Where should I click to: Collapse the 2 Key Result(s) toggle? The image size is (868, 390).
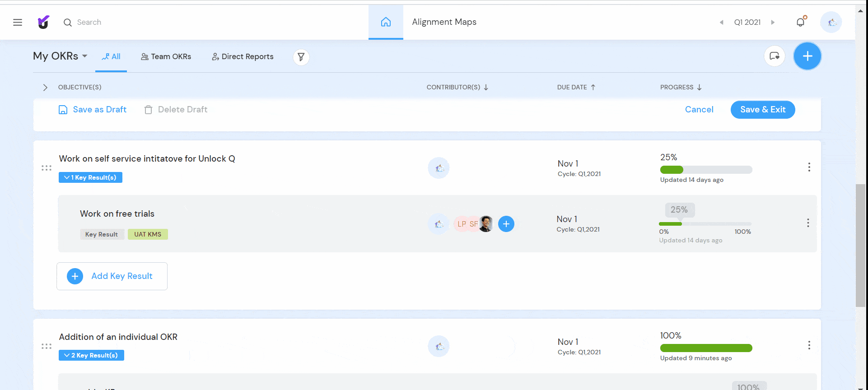[91, 355]
